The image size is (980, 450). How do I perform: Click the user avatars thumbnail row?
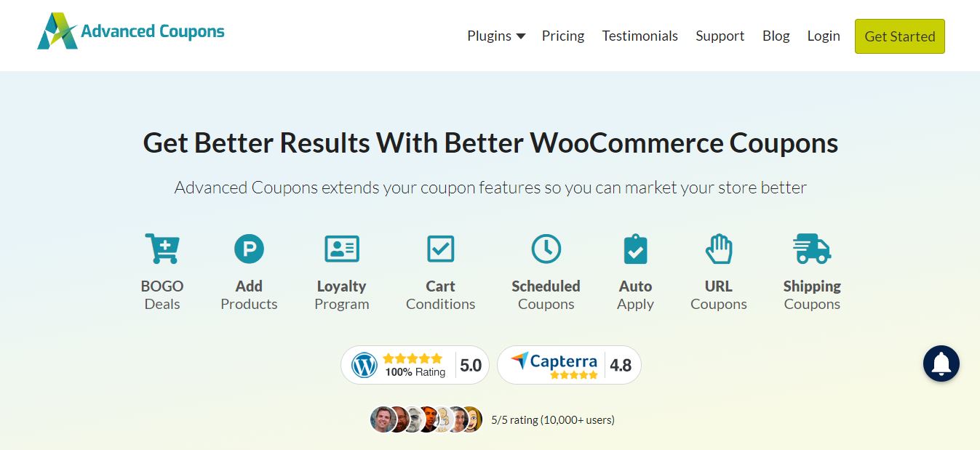point(426,420)
